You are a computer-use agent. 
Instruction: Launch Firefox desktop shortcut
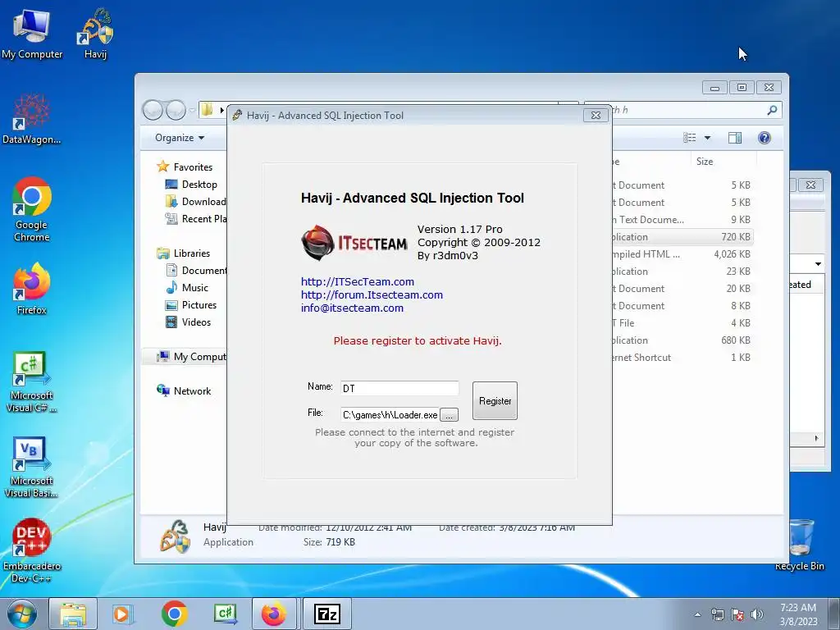coord(32,289)
